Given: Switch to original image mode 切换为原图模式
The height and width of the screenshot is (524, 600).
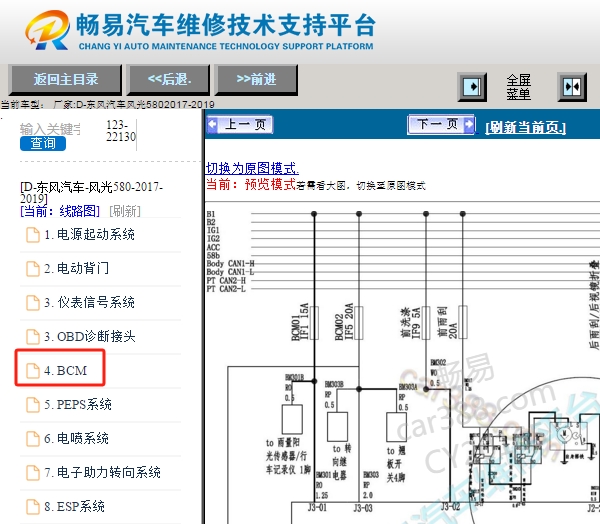Looking at the screenshot, I should tap(252, 168).
